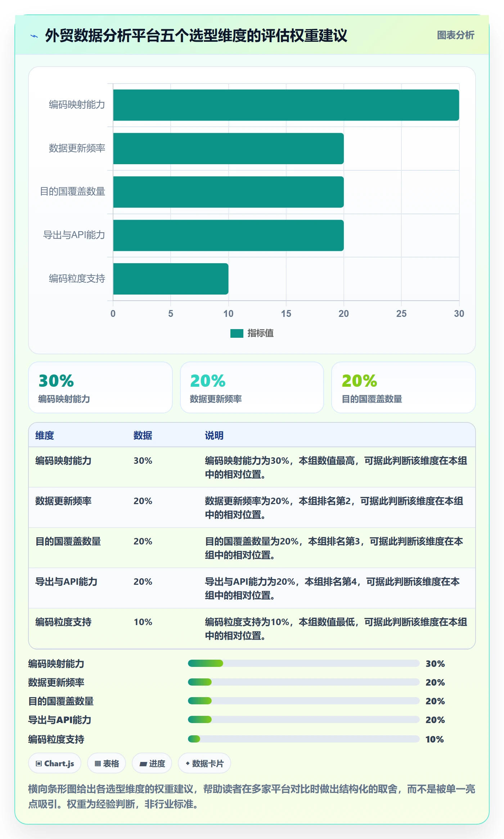
Task: Click the 数据卡片 tag chip
Action: point(204,763)
